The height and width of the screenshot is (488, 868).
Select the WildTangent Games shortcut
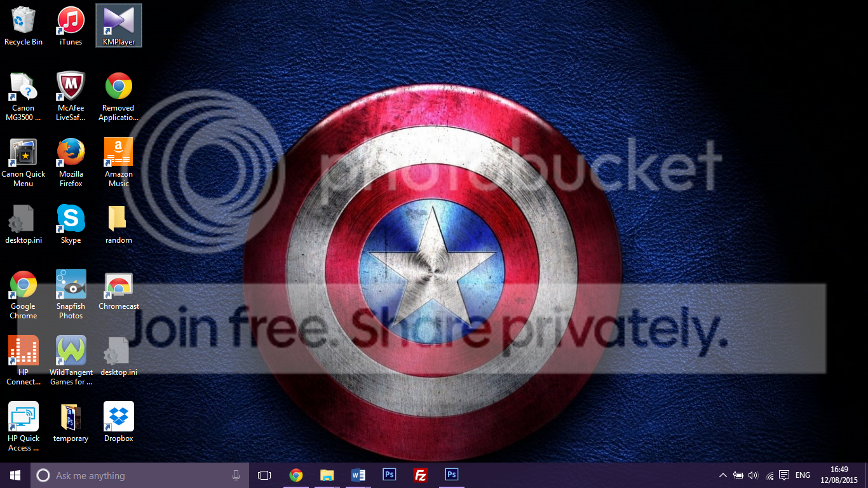(71, 361)
